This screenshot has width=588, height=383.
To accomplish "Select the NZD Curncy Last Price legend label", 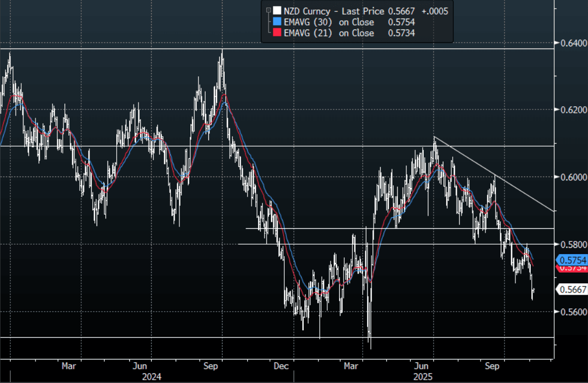I will 334,11.
